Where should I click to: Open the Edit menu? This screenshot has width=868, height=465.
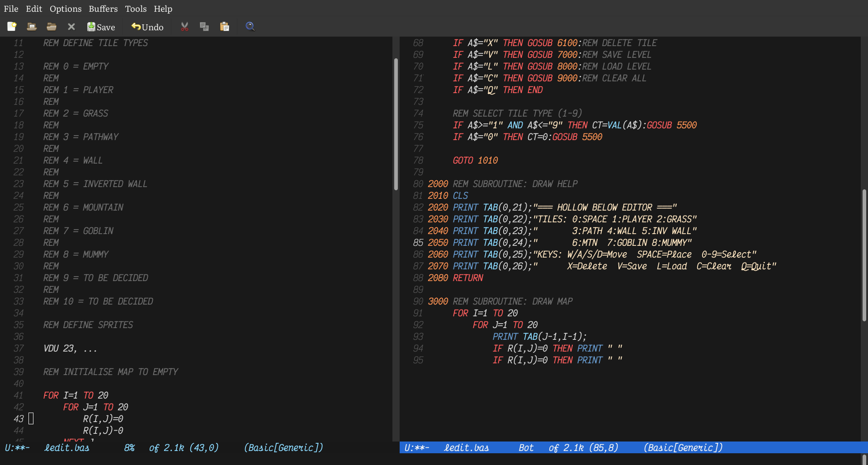34,9
